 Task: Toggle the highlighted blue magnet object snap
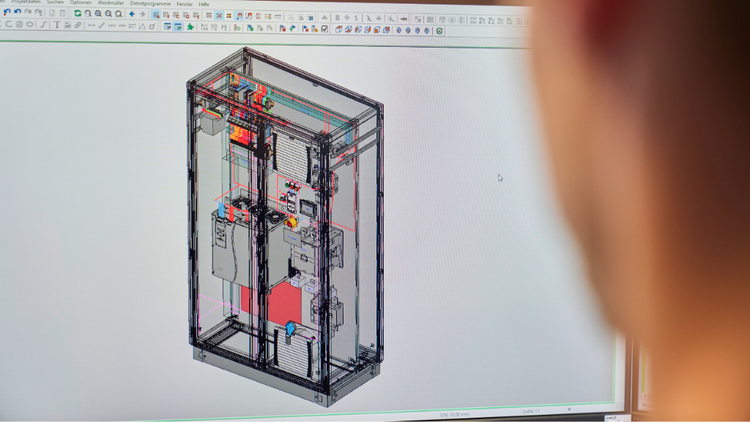click(x=239, y=16)
